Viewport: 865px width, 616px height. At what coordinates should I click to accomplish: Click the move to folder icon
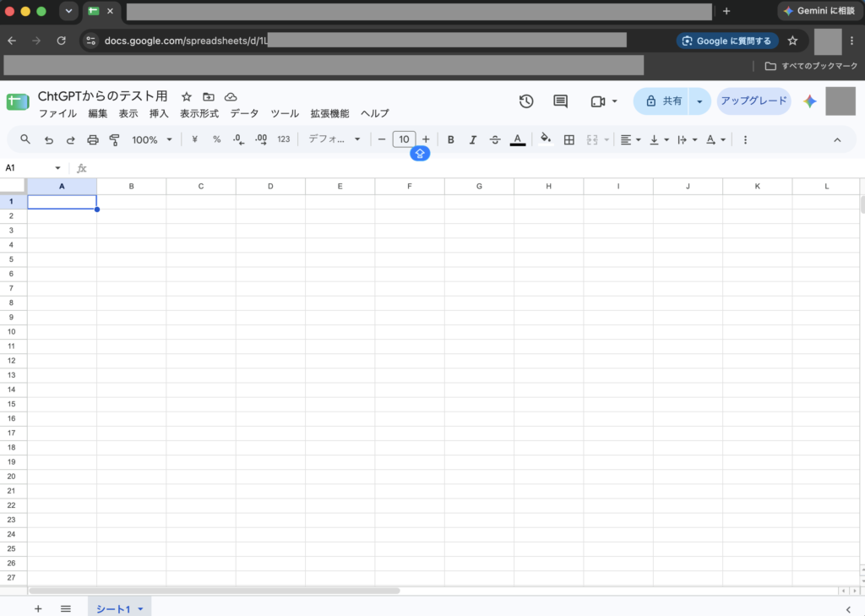point(209,97)
